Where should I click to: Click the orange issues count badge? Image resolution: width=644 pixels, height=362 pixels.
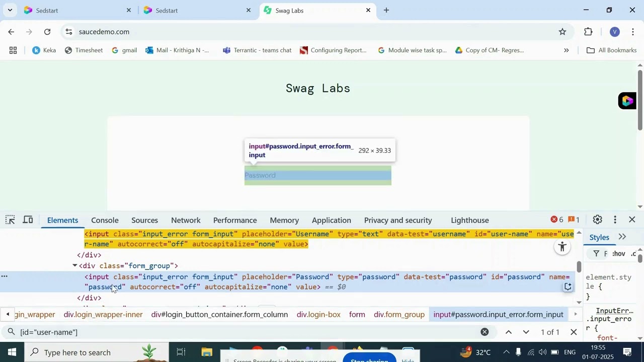[x=574, y=220]
